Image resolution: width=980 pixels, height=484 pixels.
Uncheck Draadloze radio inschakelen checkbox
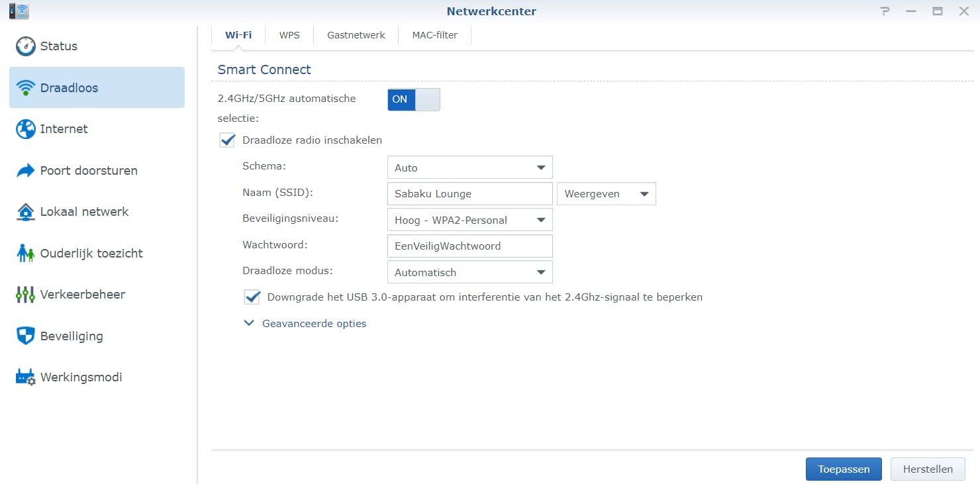(228, 140)
